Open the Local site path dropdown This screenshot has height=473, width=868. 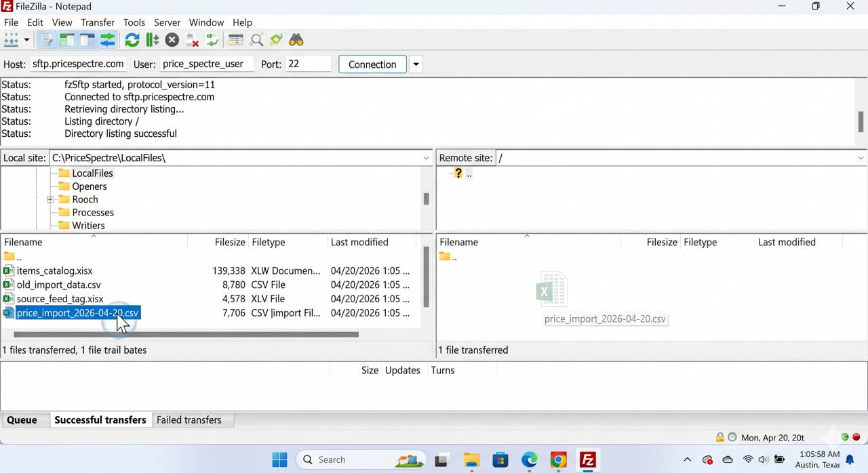(x=426, y=157)
